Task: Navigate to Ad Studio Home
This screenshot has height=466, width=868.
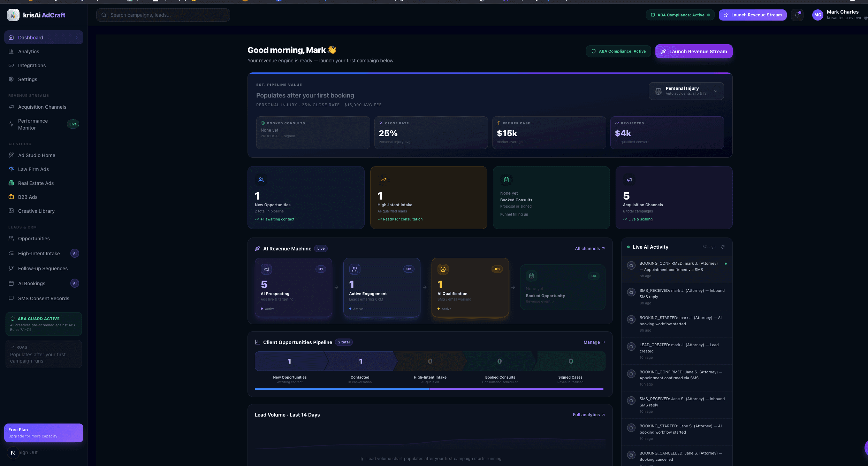Action: pos(44,155)
